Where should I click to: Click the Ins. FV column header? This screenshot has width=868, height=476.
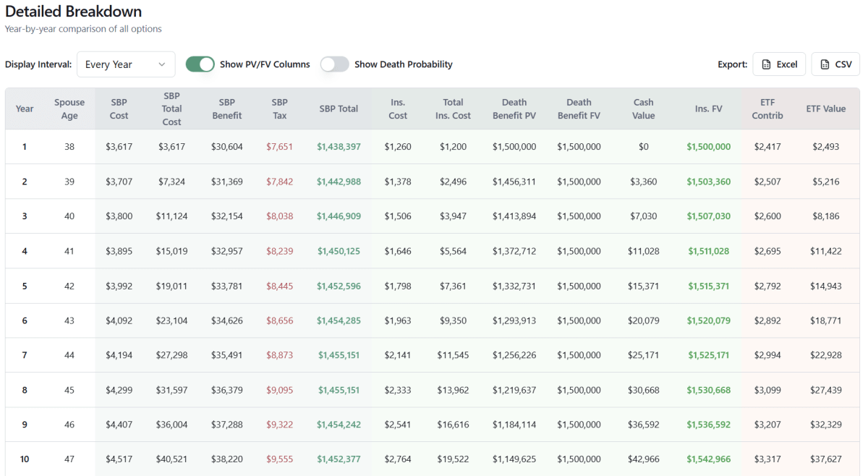[709, 109]
